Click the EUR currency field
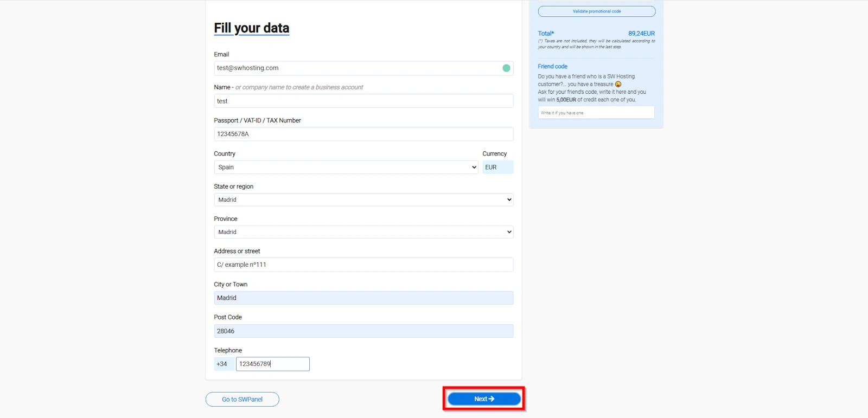This screenshot has height=418, width=868. click(x=497, y=168)
